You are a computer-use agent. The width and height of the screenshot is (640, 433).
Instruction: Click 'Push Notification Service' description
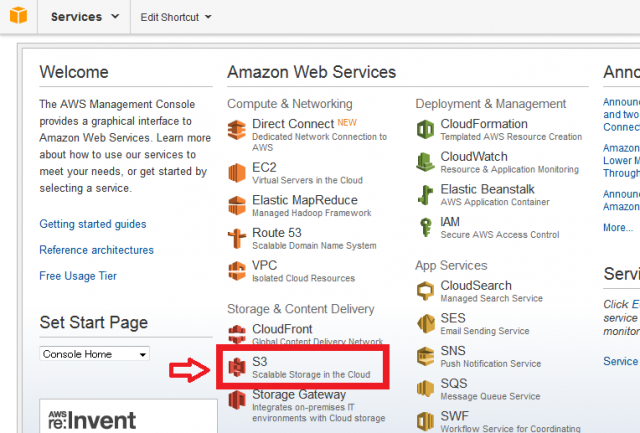pyautogui.click(x=491, y=364)
